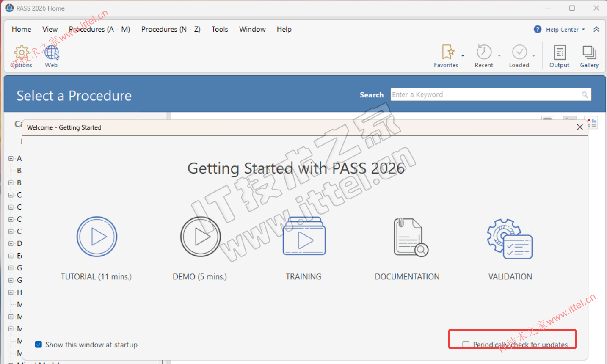
Task: Uncheck Show this window at startup
Action: click(39, 345)
